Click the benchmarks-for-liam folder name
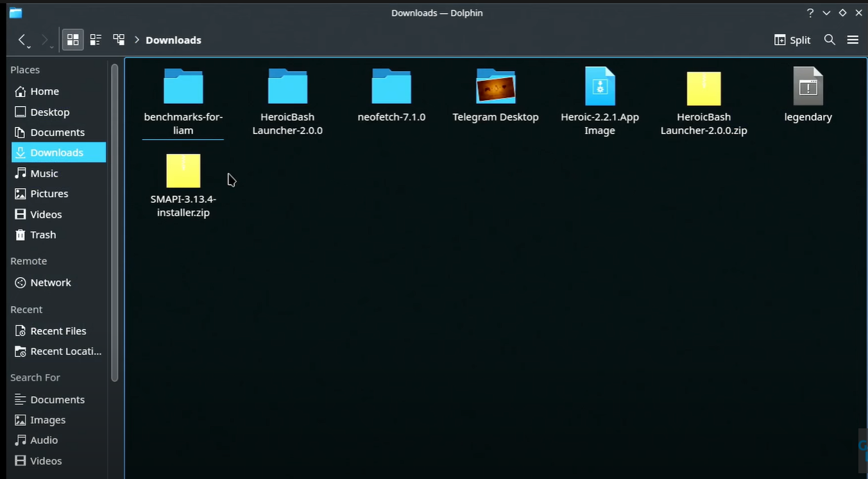This screenshot has width=868, height=479. 183,124
